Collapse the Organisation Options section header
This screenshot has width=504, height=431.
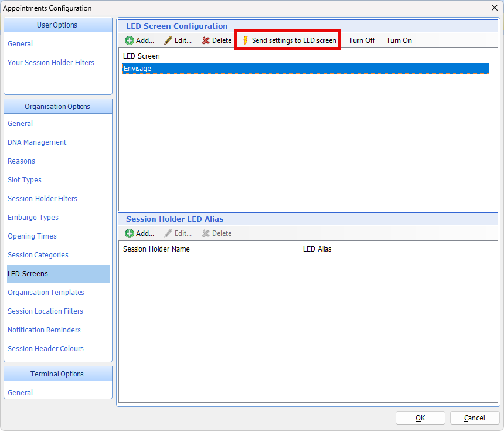pyautogui.click(x=57, y=107)
